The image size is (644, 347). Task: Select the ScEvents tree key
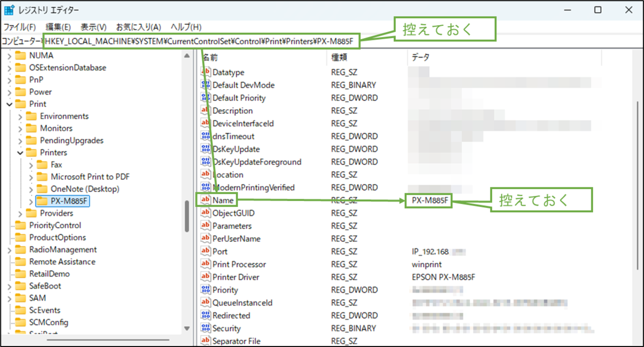pyautogui.click(x=45, y=310)
